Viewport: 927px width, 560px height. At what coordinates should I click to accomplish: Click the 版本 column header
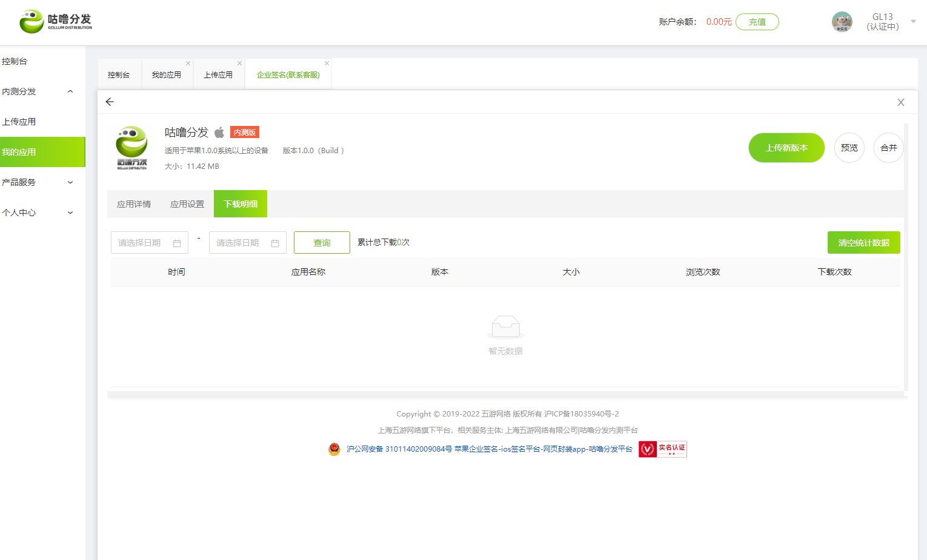440,272
